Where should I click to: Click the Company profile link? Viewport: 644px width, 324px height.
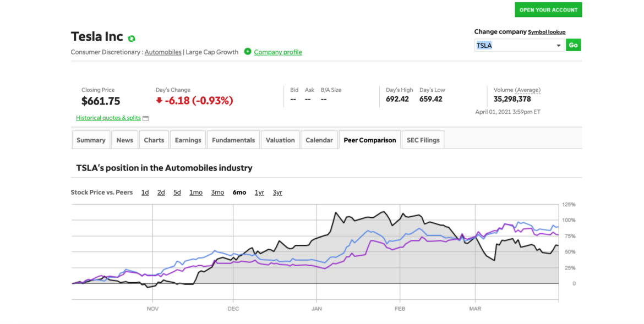point(278,52)
